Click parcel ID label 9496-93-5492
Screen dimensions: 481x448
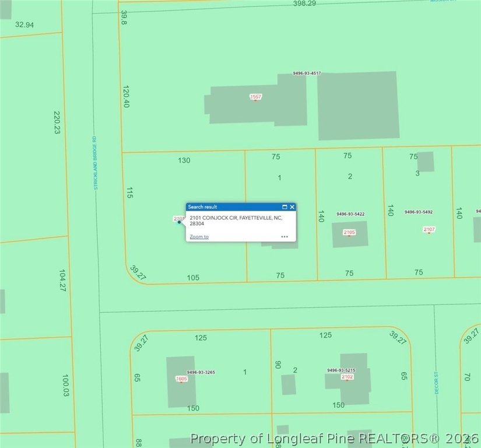(419, 212)
